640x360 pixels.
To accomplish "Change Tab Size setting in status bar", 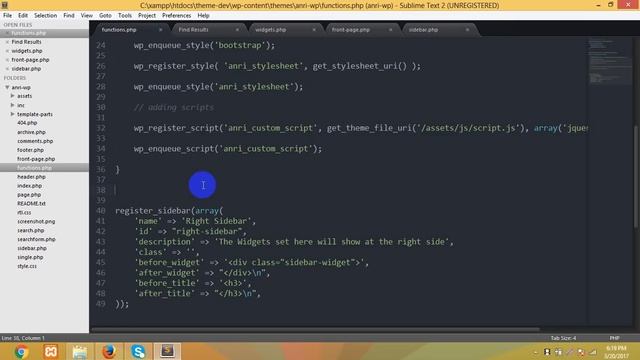I will (563, 338).
